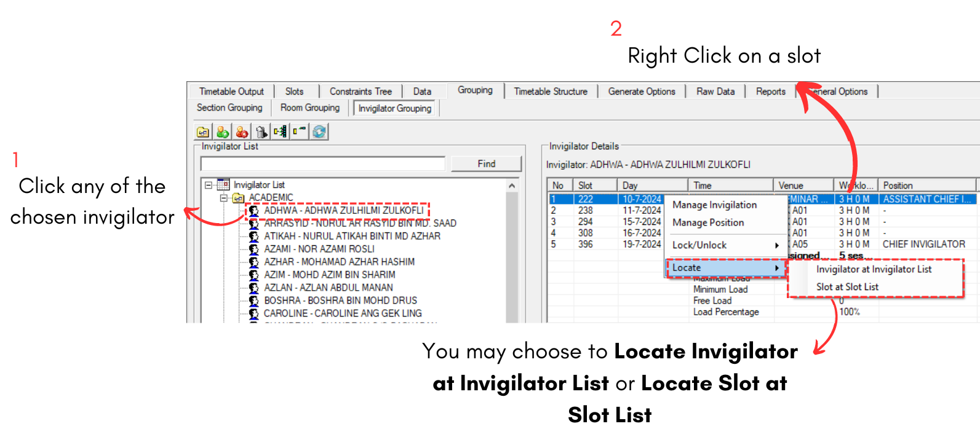Image resolution: width=980 pixels, height=429 pixels.
Task: Select Slot at Slot List option
Action: pyautogui.click(x=847, y=287)
